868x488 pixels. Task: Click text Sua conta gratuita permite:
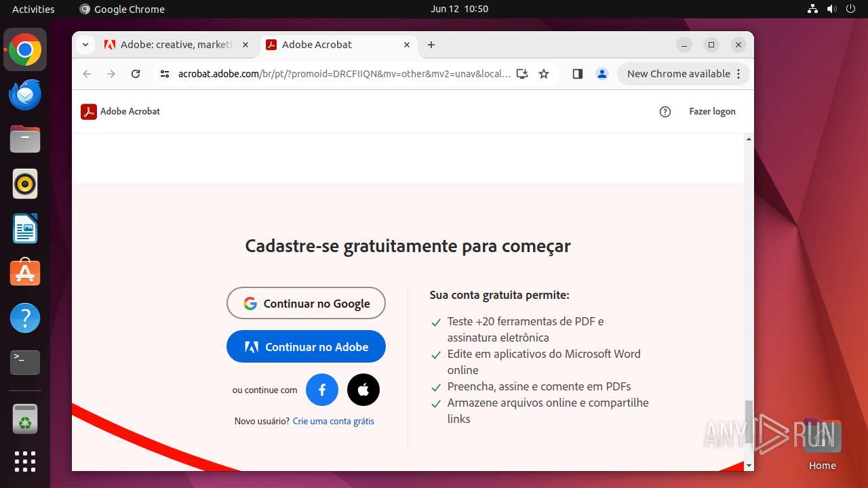click(x=499, y=295)
